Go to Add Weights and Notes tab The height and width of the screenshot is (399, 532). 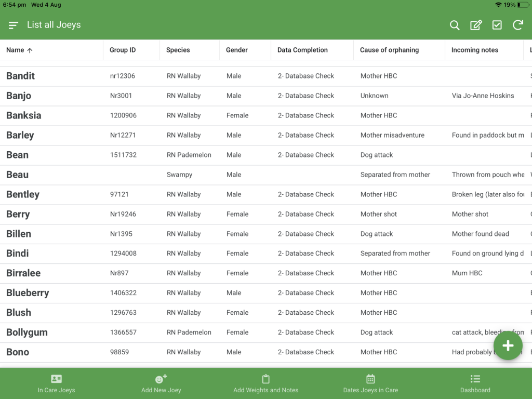point(265,384)
